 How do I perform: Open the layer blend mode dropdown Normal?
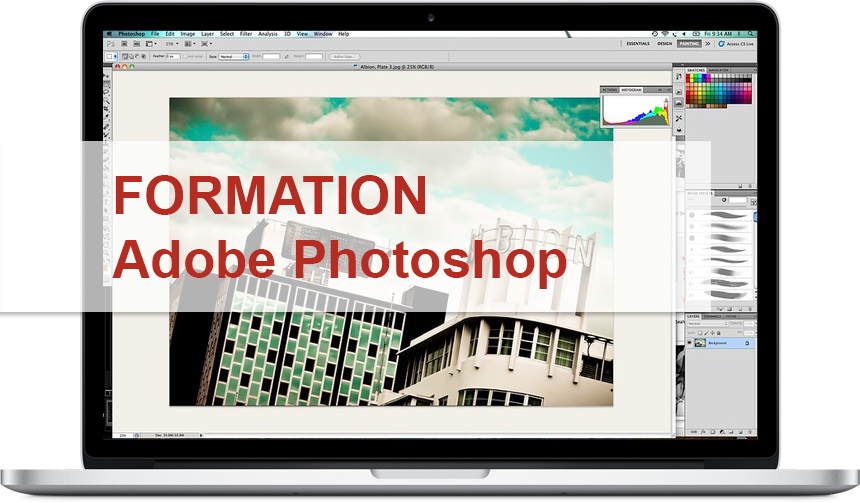point(708,324)
